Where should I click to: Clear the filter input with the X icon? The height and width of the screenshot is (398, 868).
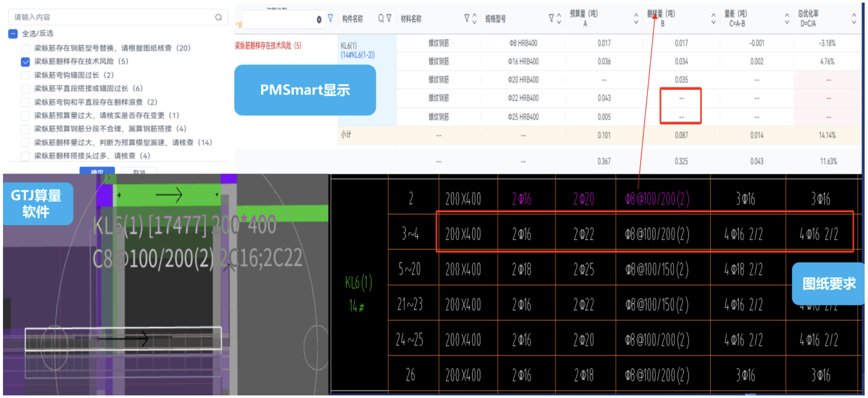point(319,20)
